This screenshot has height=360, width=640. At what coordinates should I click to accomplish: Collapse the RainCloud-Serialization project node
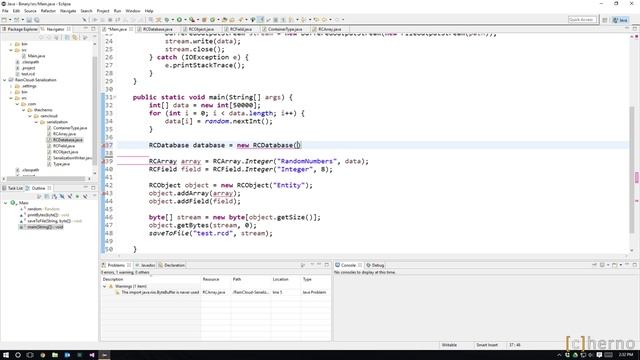point(5,80)
